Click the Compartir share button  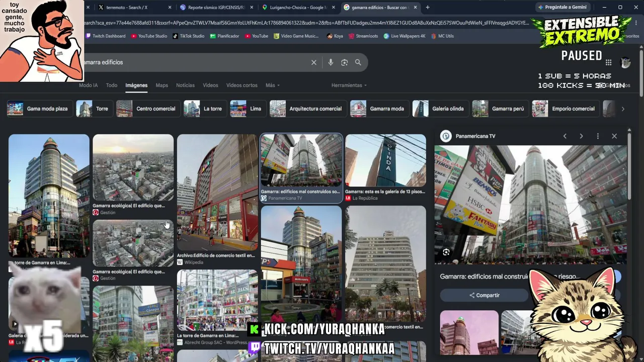click(x=485, y=295)
